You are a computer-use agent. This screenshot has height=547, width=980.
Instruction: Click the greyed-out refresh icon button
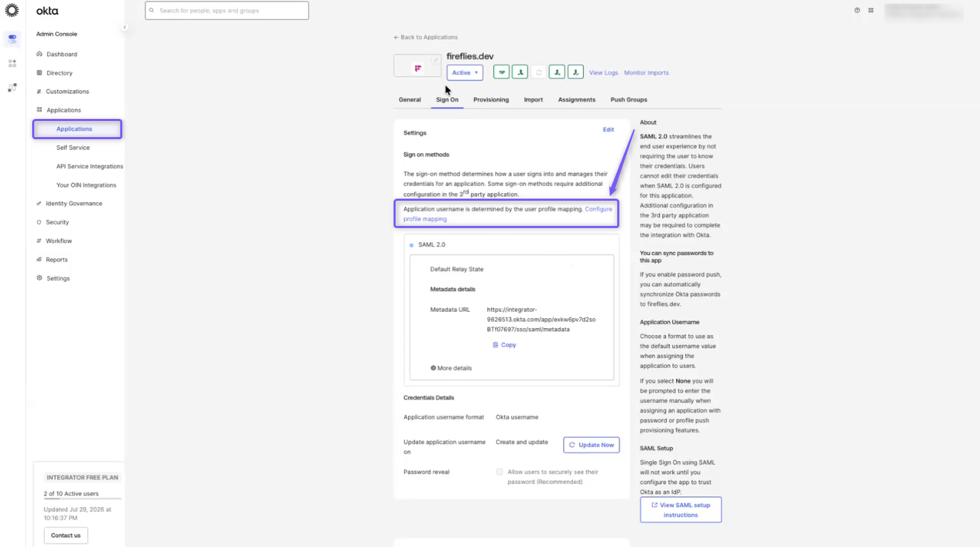[x=538, y=72]
